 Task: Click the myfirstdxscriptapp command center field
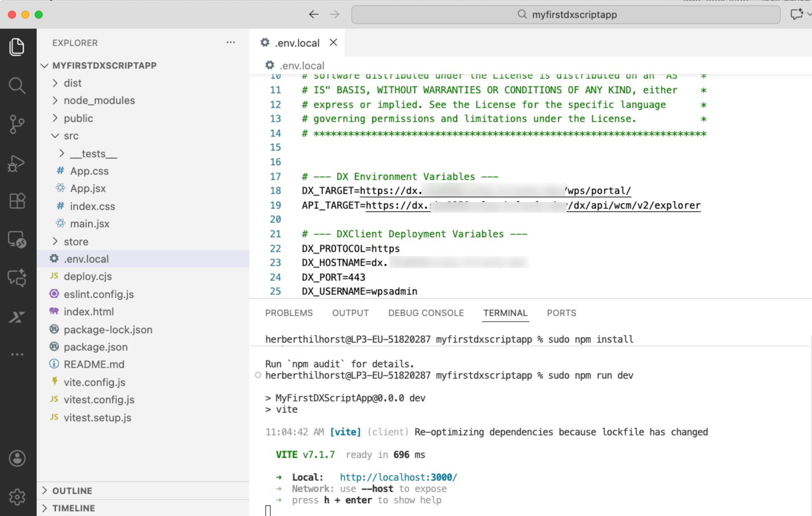click(x=567, y=14)
